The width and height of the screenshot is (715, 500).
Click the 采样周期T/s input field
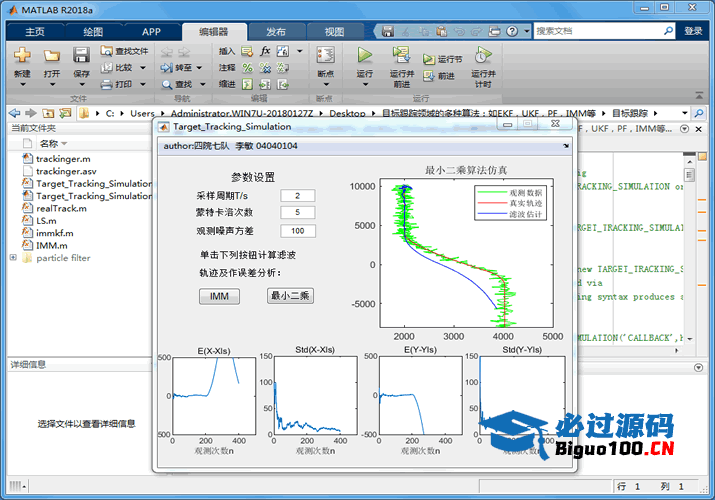click(297, 196)
